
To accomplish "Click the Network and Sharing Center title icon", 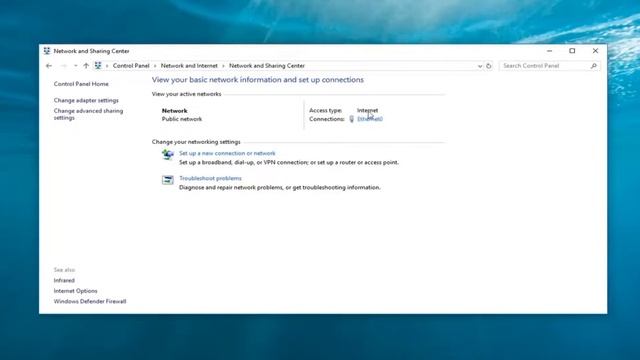I will pyautogui.click(x=47, y=51).
